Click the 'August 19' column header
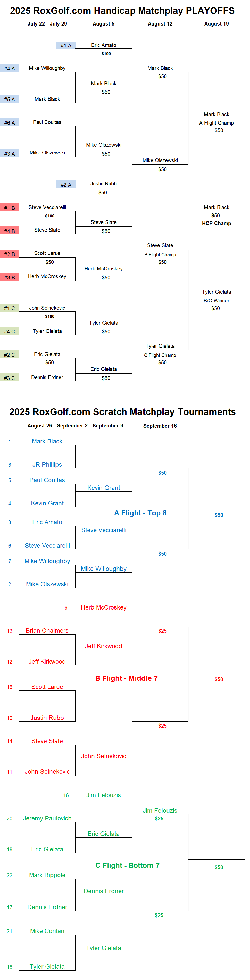 pyautogui.click(x=216, y=23)
